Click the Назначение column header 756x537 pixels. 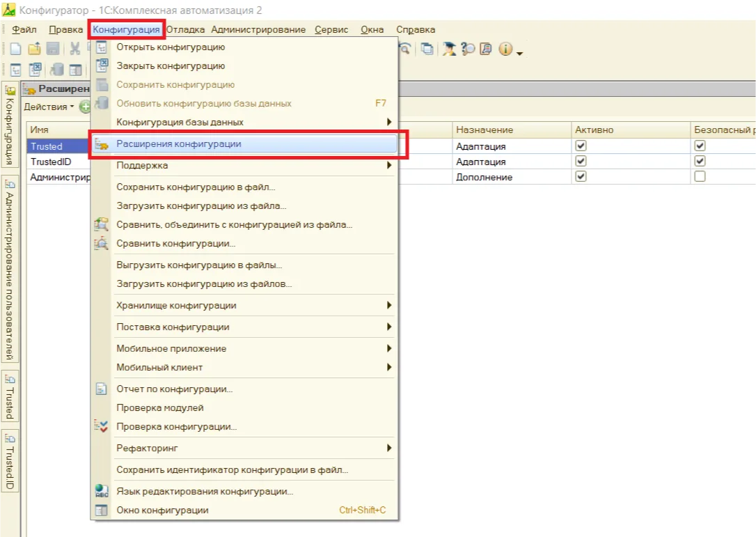[485, 130]
